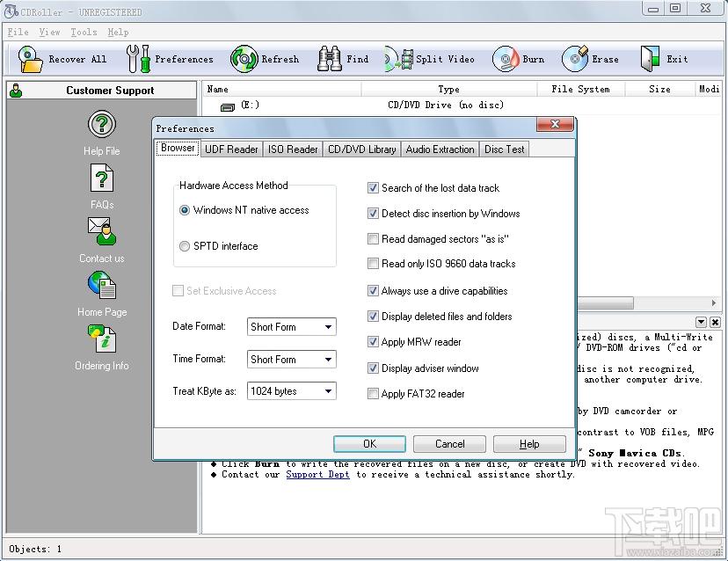The height and width of the screenshot is (561, 728).
Task: Toggle Always use a drive capabilities
Action: [x=373, y=291]
